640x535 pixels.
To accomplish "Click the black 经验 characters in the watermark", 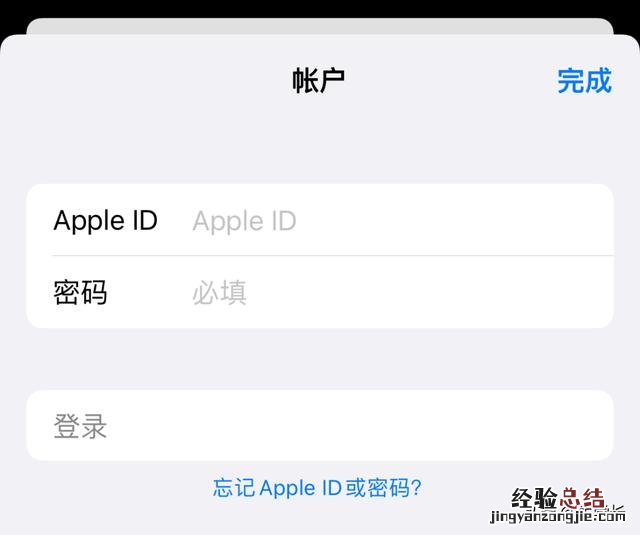I will (x=534, y=498).
